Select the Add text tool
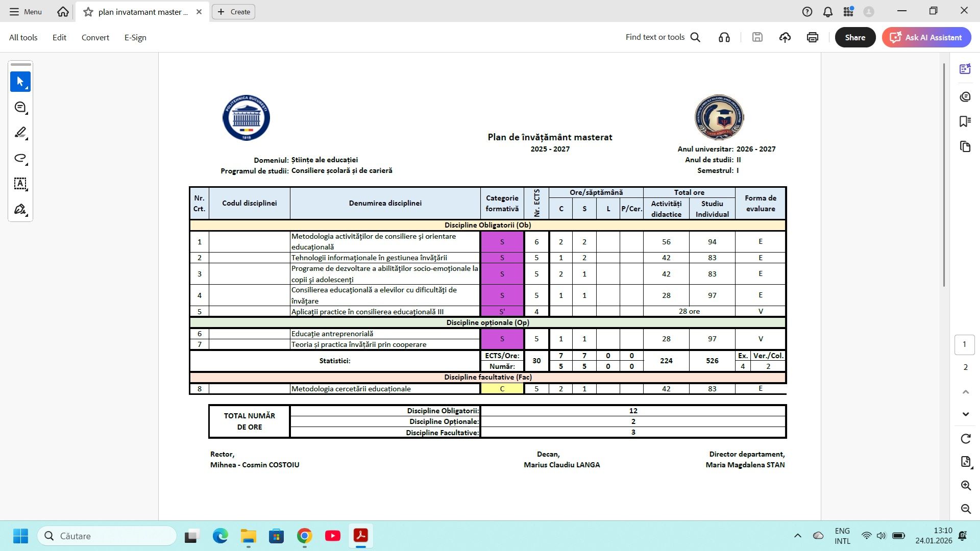Screen dimensions: 980x551 [20, 184]
